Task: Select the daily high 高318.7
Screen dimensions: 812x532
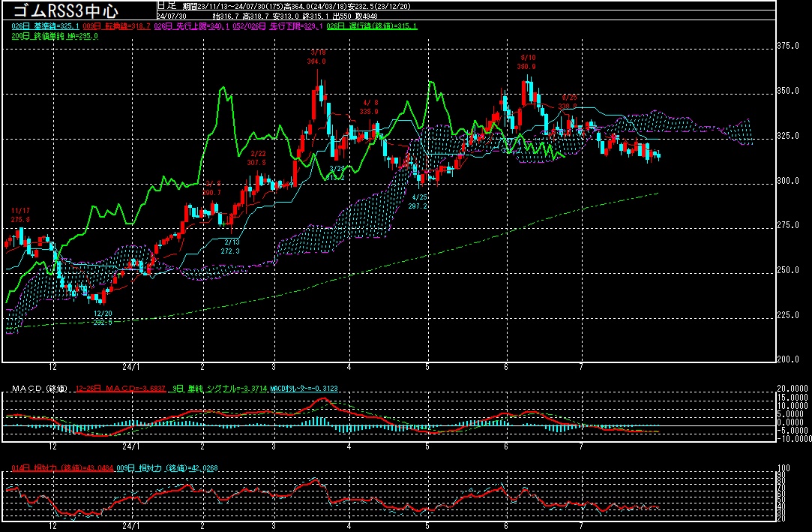Action: coord(256,16)
